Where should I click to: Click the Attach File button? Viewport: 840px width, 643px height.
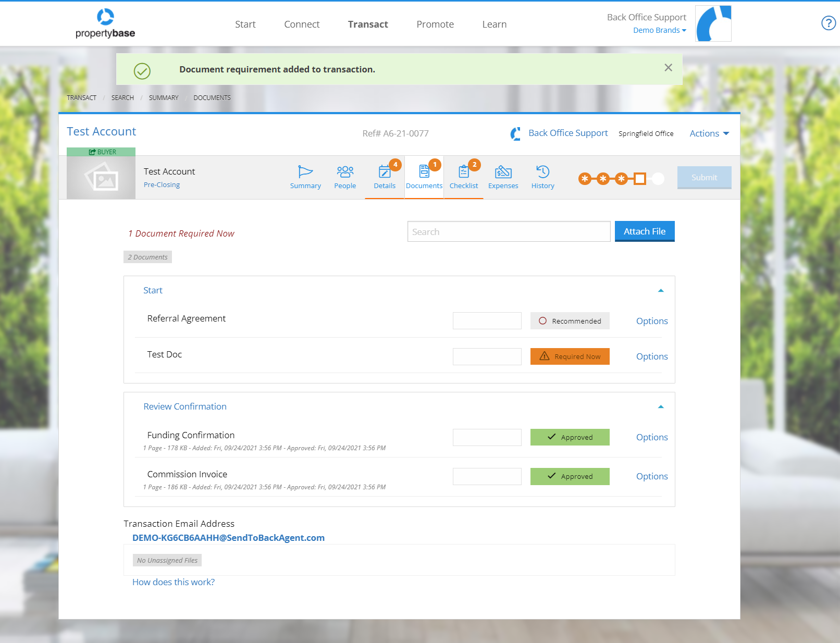point(645,231)
